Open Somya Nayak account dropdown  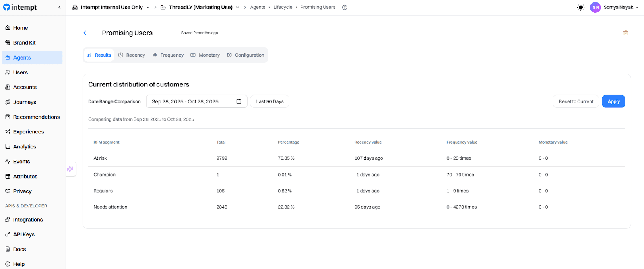[x=621, y=7]
